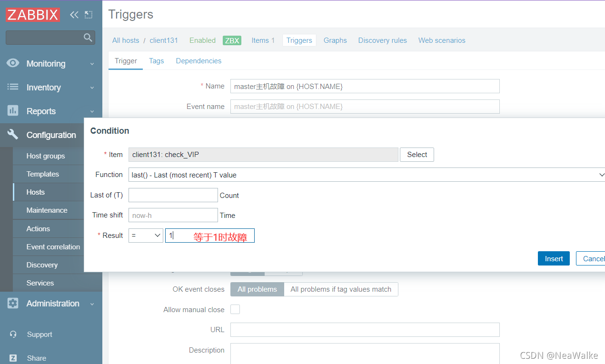Click the Support link
Viewport: 605px width, 364px height.
pos(40,334)
